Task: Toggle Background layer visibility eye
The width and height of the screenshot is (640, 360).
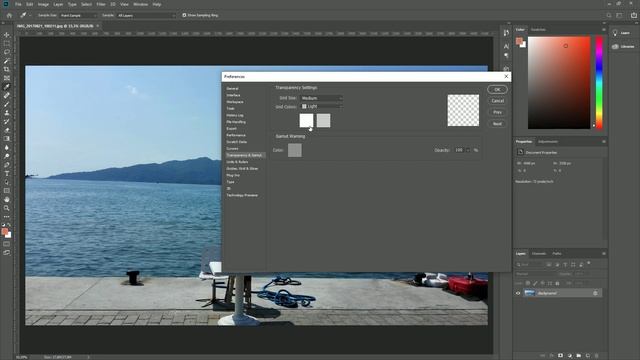Action: click(x=518, y=293)
